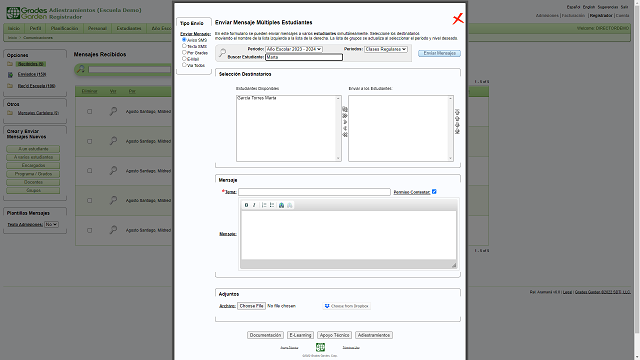Click the available students list scrollbar
640x360 pixels.
click(x=338, y=128)
